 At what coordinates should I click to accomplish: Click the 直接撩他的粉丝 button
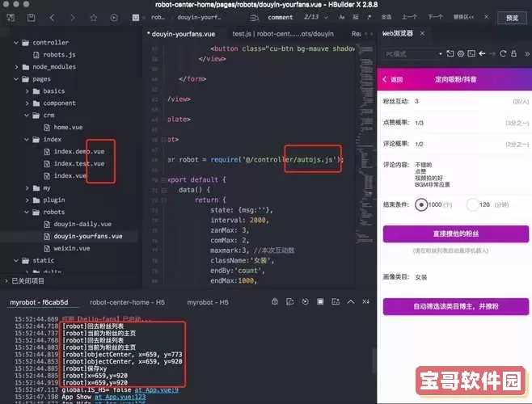[x=456, y=234]
